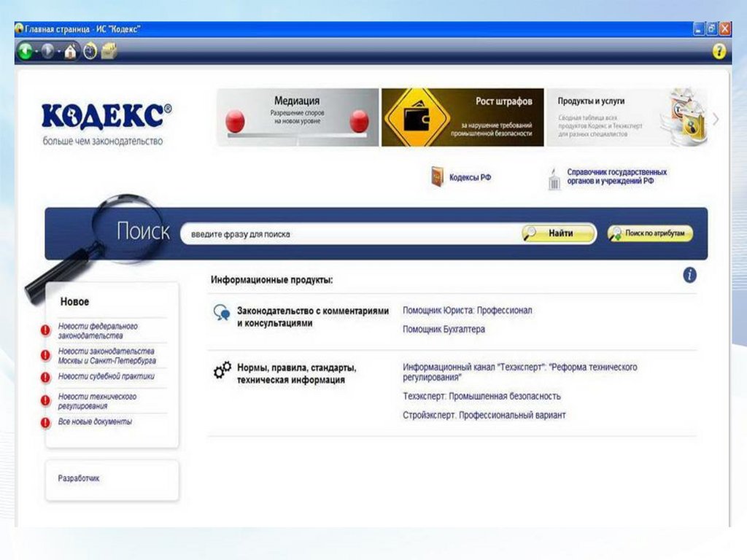Click red alert icon beside Новости технического регулирования
The image size is (747, 560).
click(x=45, y=400)
